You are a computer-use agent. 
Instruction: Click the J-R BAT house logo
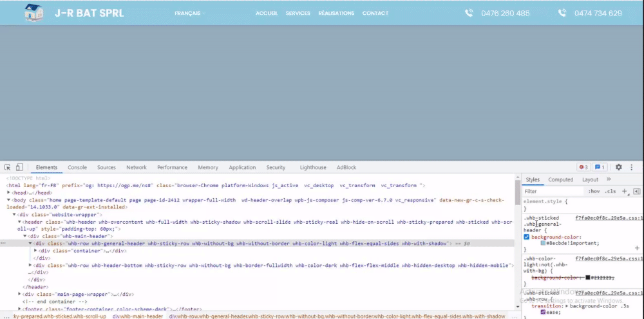(33, 13)
